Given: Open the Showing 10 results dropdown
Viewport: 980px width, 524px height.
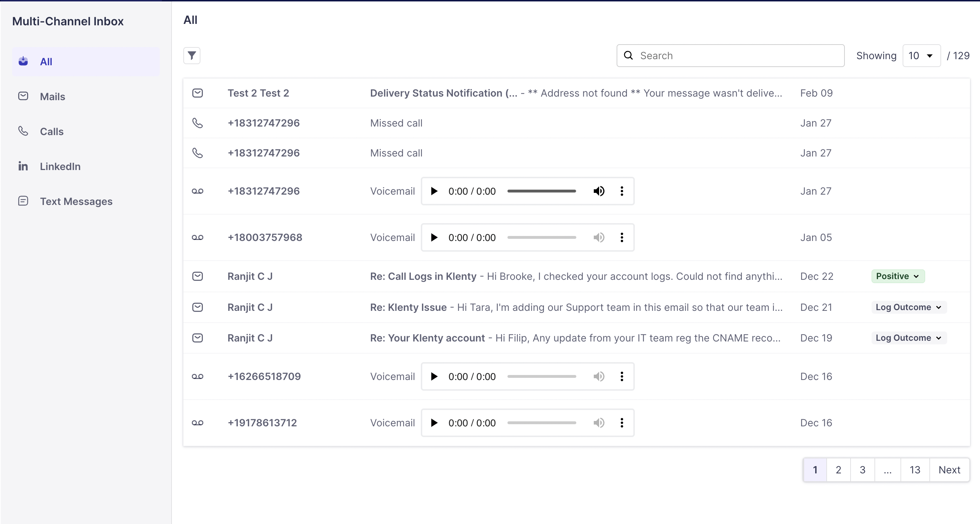Looking at the screenshot, I should 922,56.
